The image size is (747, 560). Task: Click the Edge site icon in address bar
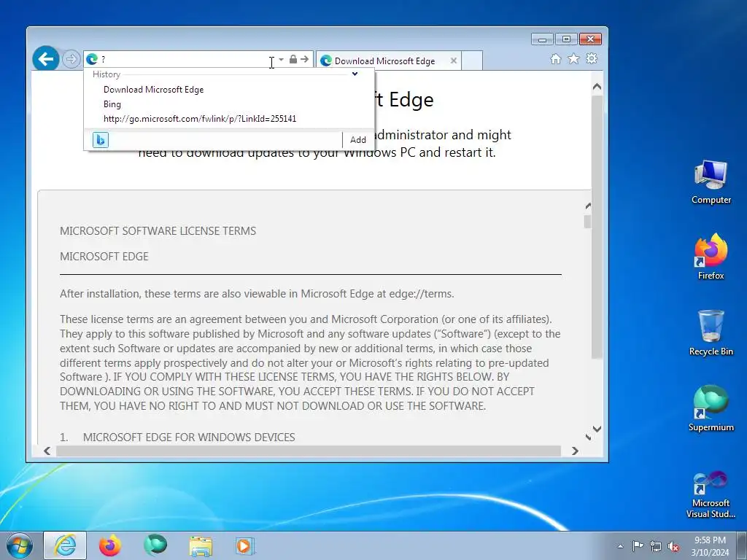[x=92, y=59]
